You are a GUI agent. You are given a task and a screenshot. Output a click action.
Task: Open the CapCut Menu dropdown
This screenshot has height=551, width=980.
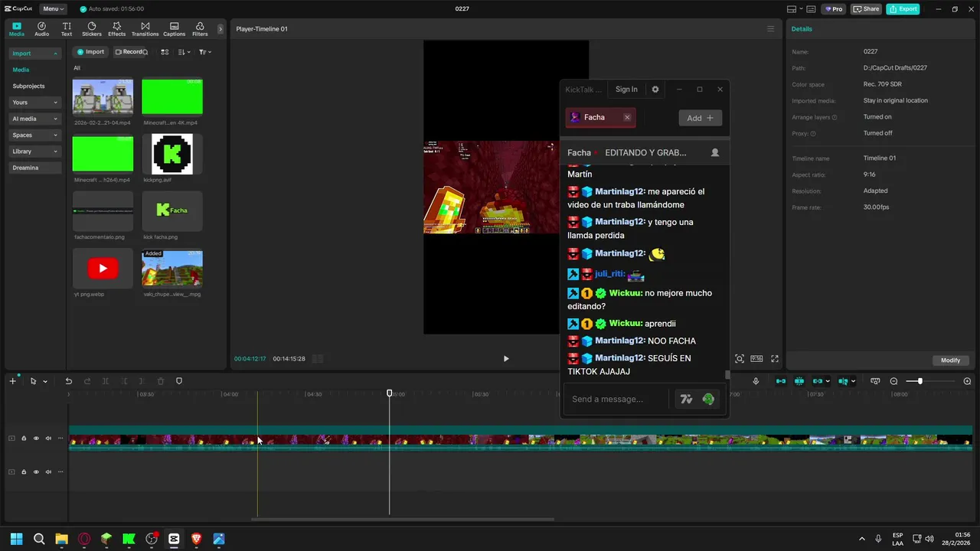pyautogui.click(x=53, y=9)
